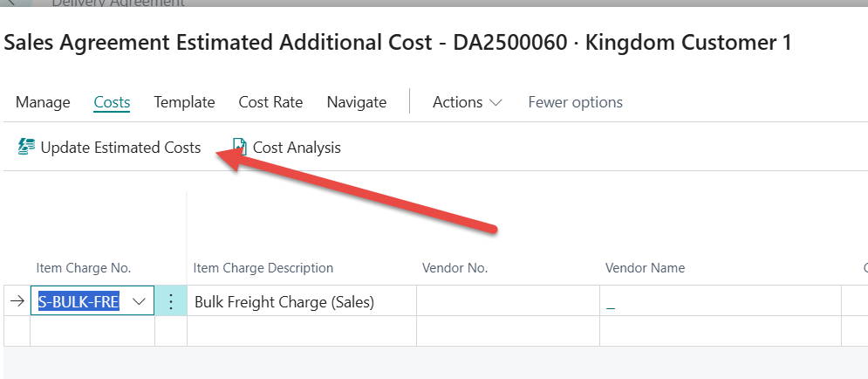Click the Vendor Name cell in first row
The height and width of the screenshot is (379, 868).
(720, 302)
